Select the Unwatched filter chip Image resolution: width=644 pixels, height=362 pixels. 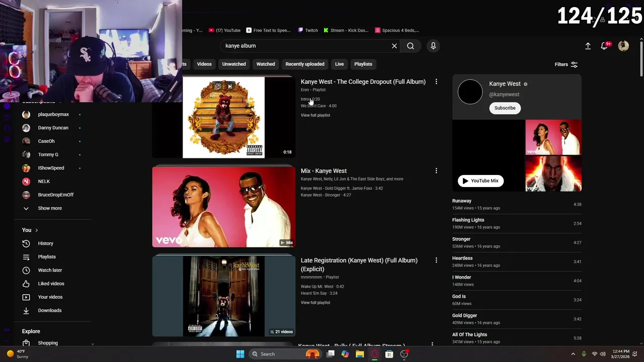click(234, 64)
